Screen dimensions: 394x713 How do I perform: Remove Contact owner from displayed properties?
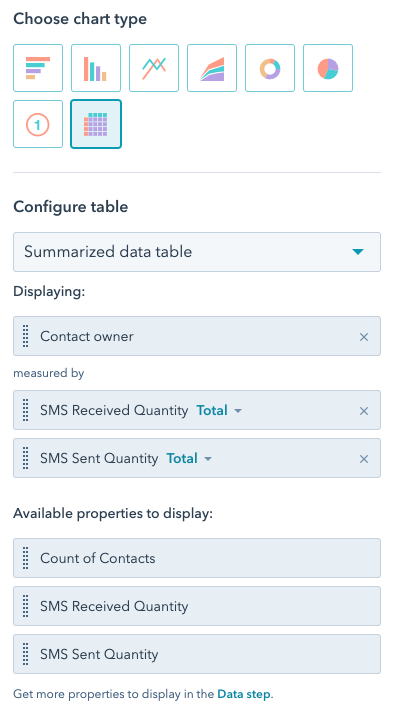coord(364,337)
